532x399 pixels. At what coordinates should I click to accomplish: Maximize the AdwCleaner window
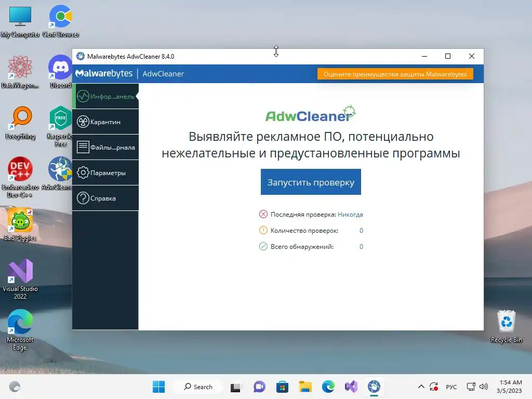pyautogui.click(x=448, y=56)
